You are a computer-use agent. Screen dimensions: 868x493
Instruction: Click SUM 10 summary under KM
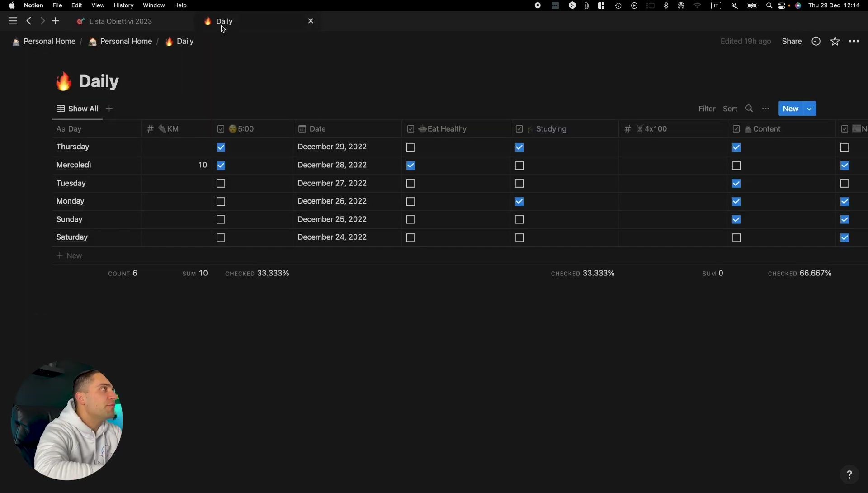click(195, 273)
